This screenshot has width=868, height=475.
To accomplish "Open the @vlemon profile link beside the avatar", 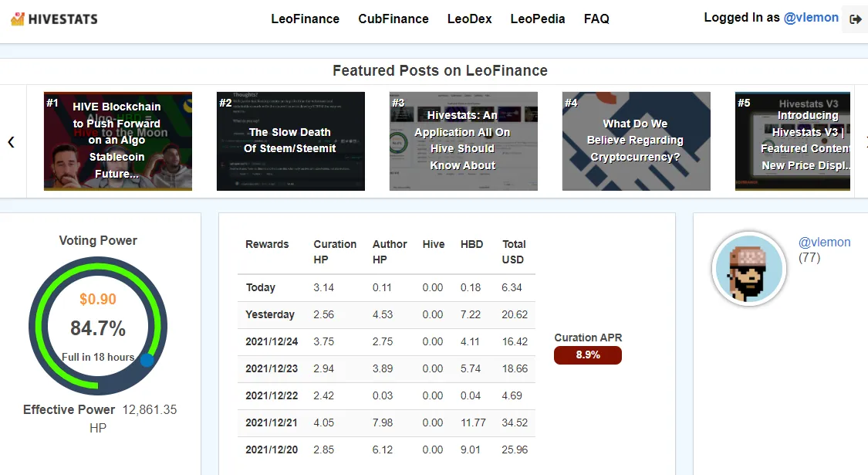I will click(824, 243).
